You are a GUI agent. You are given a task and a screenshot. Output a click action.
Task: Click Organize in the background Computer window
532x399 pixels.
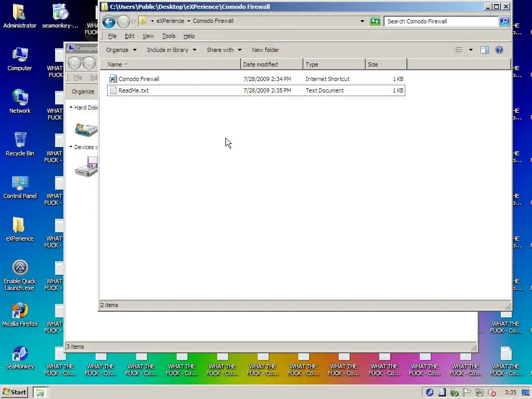tap(83, 91)
